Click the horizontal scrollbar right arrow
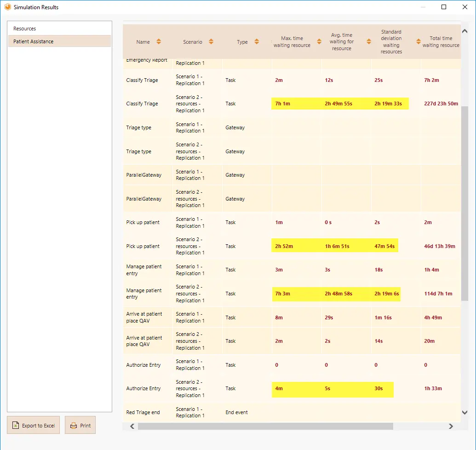The width and height of the screenshot is (476, 450). pyautogui.click(x=451, y=427)
